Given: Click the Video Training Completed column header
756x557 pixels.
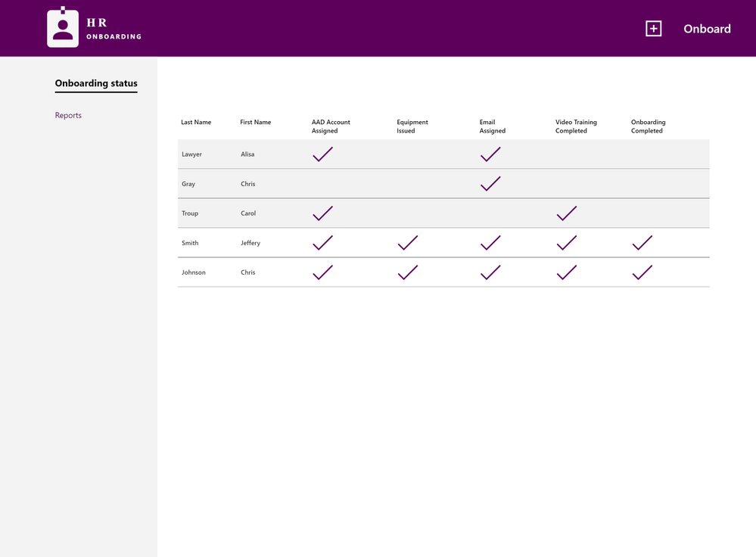Looking at the screenshot, I should point(576,126).
